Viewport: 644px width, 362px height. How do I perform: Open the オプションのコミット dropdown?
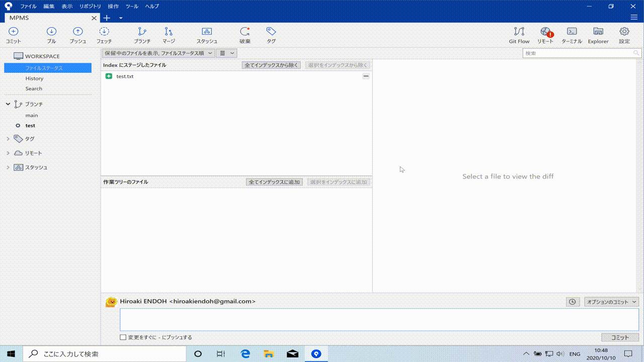[611, 302]
